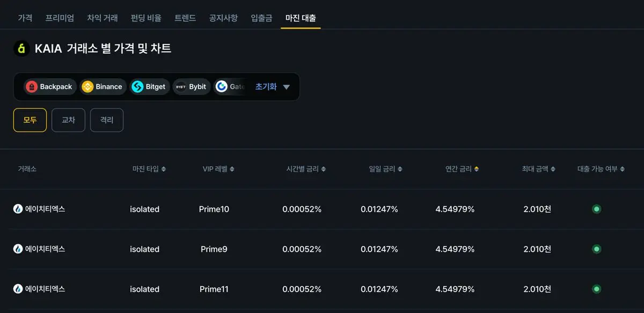Select the partially visible Gate exchange chip
This screenshot has width=644, height=313.
[230, 86]
